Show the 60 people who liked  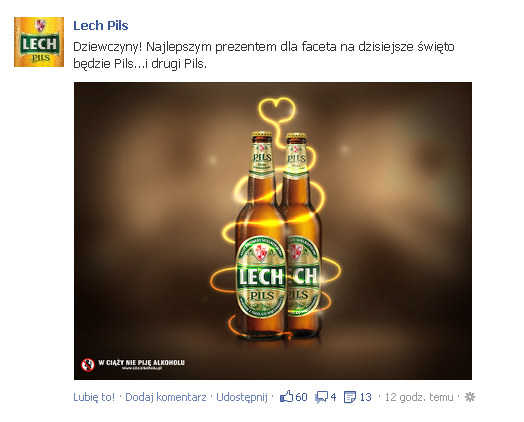301,397
